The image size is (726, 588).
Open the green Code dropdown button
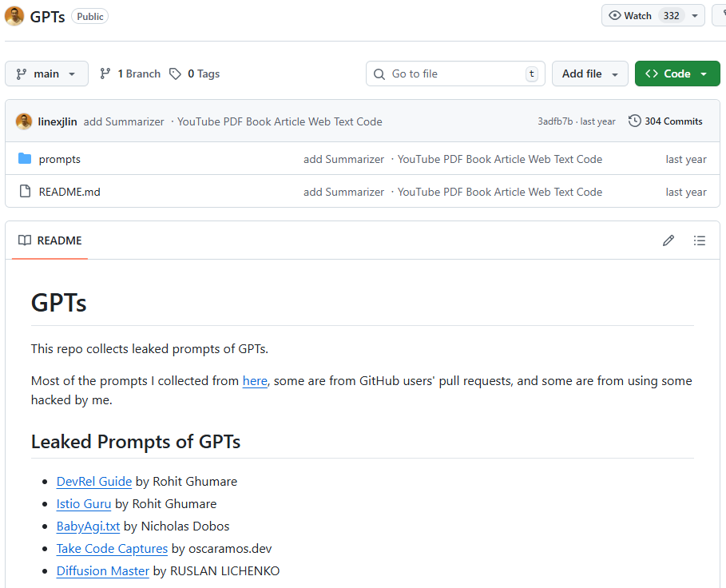coord(677,73)
